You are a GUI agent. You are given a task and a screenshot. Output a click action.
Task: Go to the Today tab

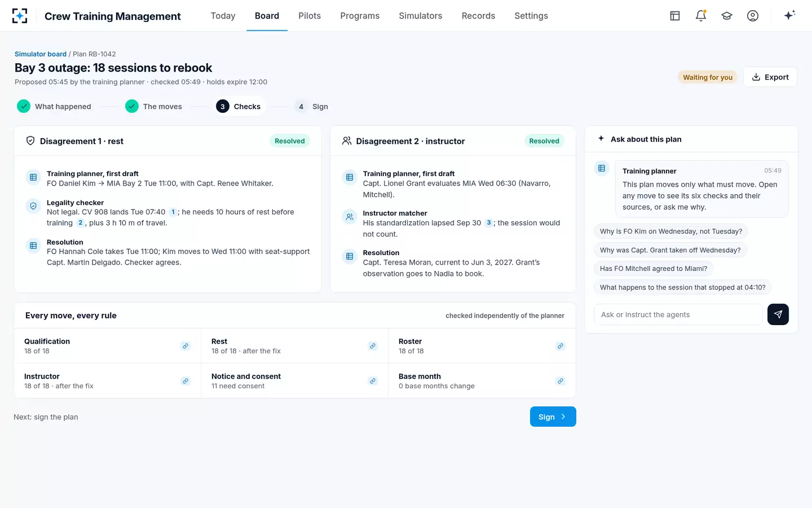tap(223, 16)
